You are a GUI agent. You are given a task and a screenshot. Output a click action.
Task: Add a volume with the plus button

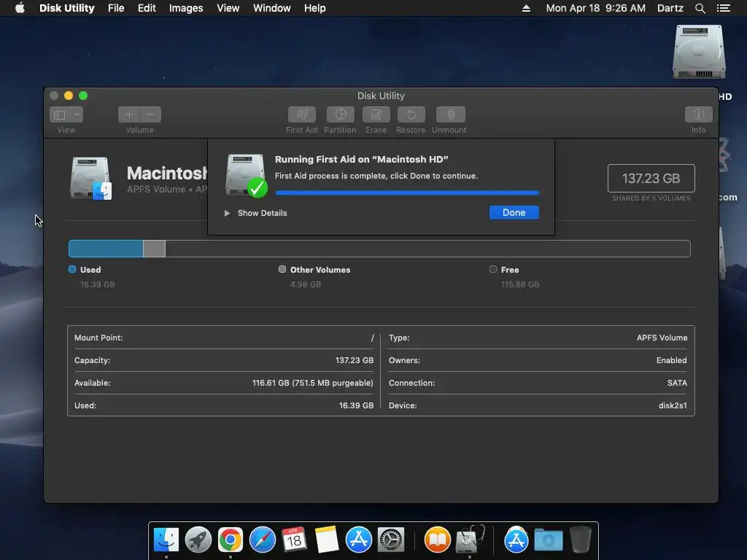129,114
